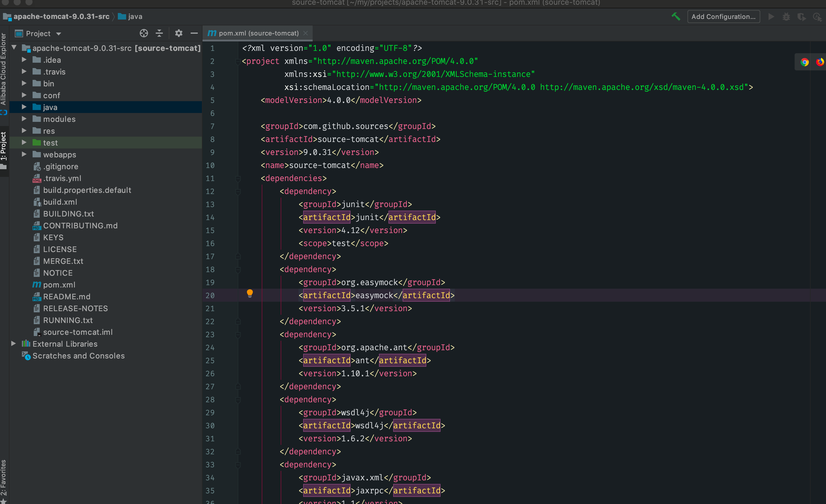Select Scratches and Consoles node

tap(78, 356)
